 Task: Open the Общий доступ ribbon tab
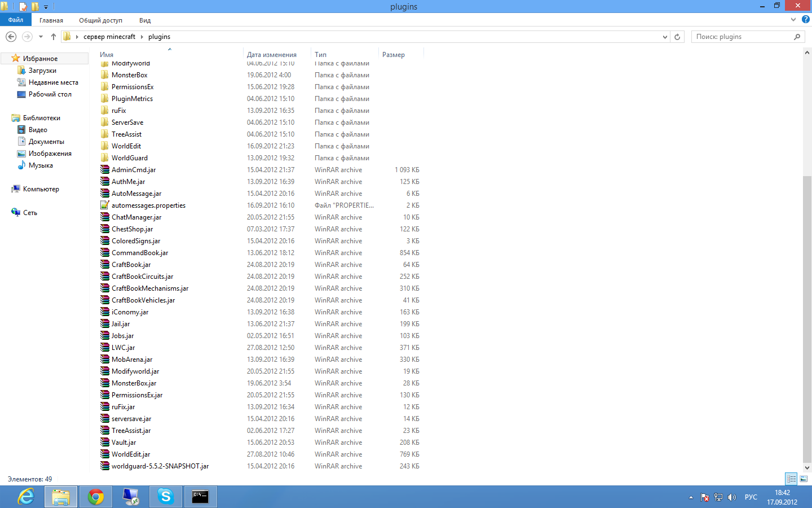100,20
